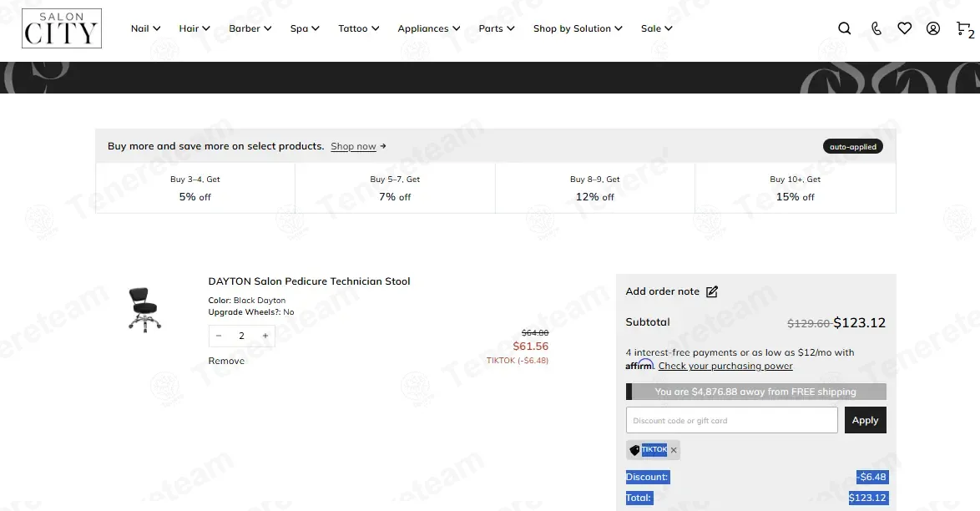The width and height of the screenshot is (980, 511).
Task: Edit order note pencil icon
Action: pos(712,291)
